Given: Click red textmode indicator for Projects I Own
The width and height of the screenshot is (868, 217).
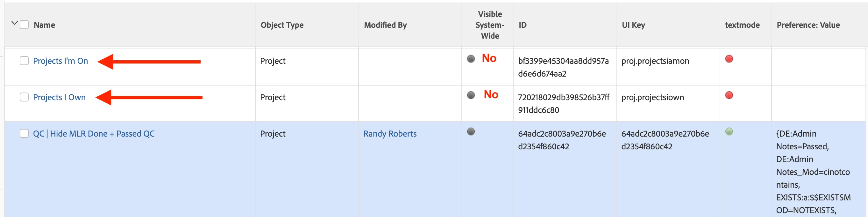Looking at the screenshot, I should click(x=729, y=95).
